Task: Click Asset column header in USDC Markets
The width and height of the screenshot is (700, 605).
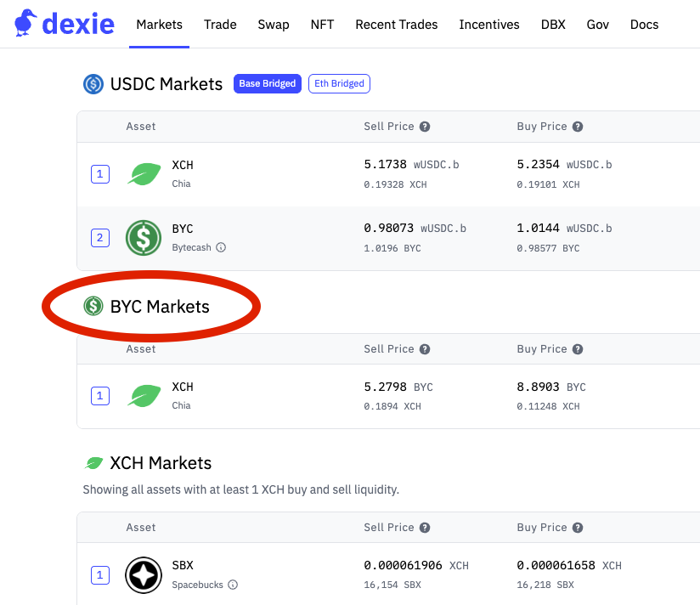Action: pyautogui.click(x=141, y=127)
